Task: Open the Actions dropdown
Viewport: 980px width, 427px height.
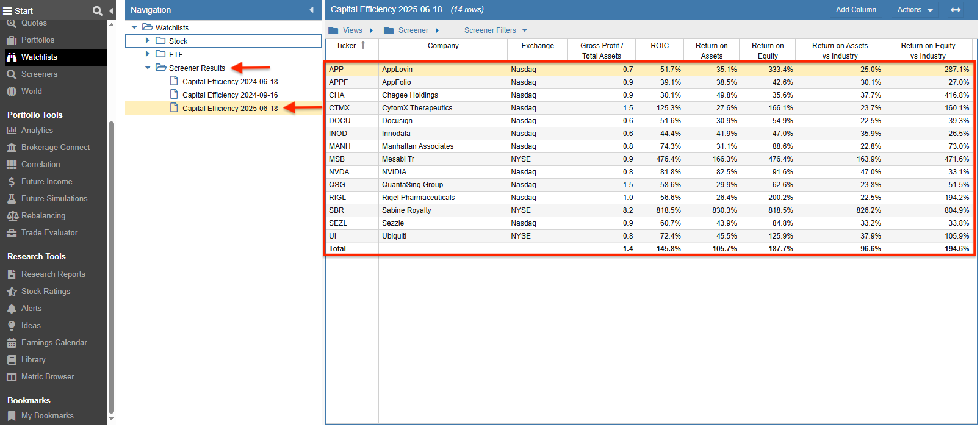Action: tap(915, 10)
